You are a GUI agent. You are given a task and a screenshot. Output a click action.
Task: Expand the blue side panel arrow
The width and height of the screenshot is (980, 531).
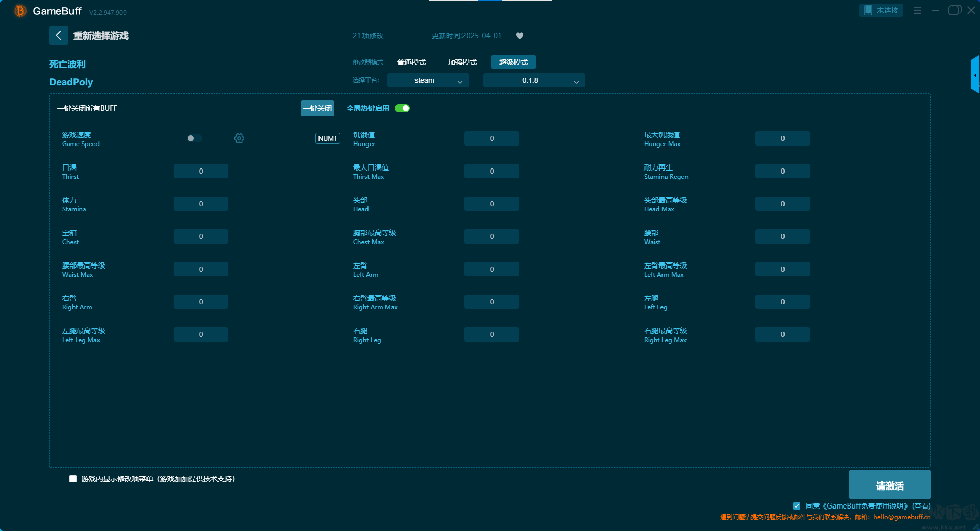(975, 75)
